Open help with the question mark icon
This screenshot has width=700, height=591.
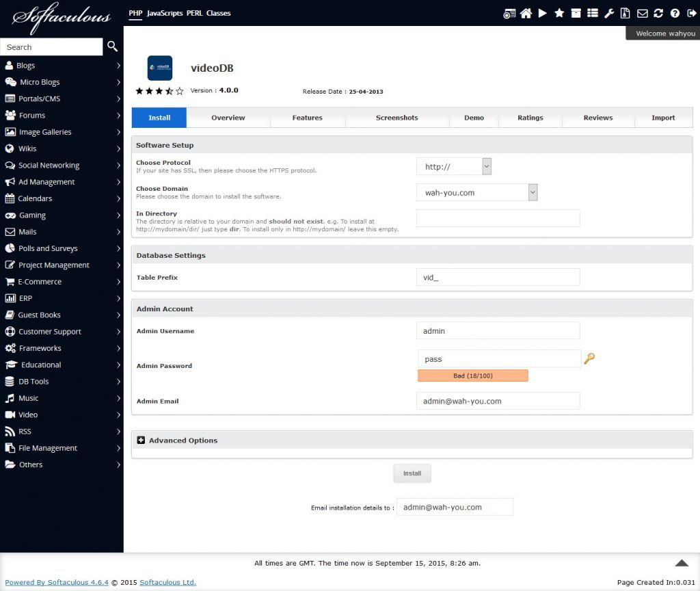tap(675, 13)
